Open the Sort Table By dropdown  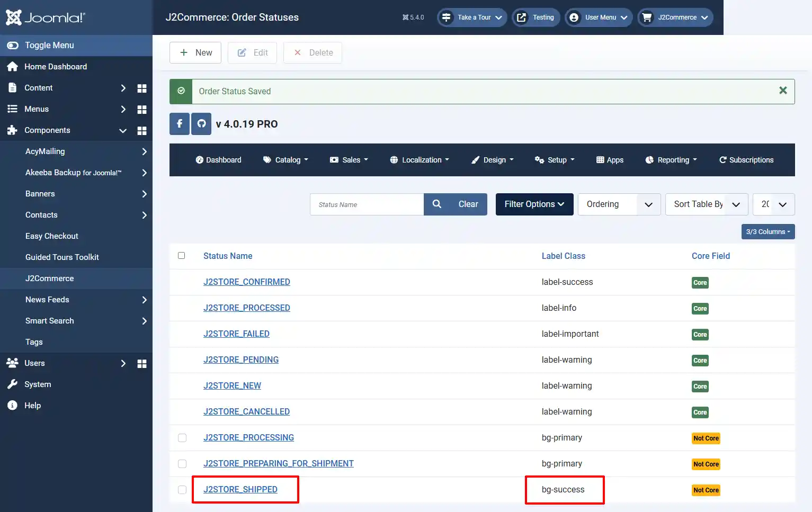tap(707, 204)
